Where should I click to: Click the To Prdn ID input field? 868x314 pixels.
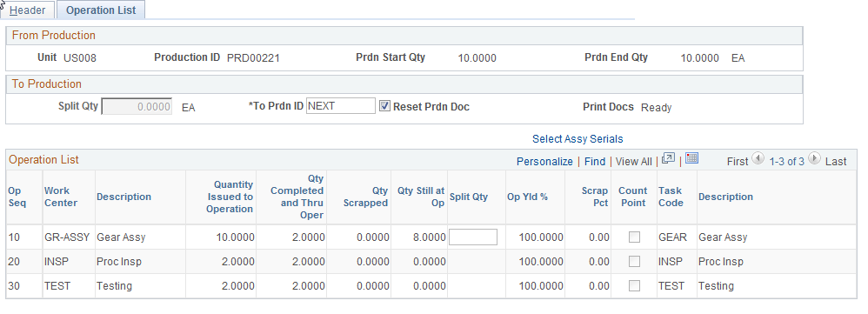point(340,106)
